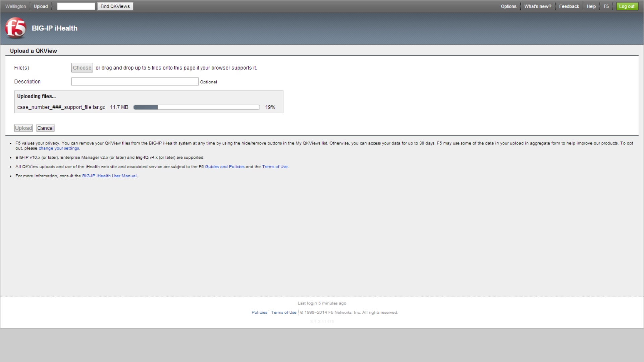The image size is (644, 362).
Task: Click the Description text field
Action: click(135, 81)
